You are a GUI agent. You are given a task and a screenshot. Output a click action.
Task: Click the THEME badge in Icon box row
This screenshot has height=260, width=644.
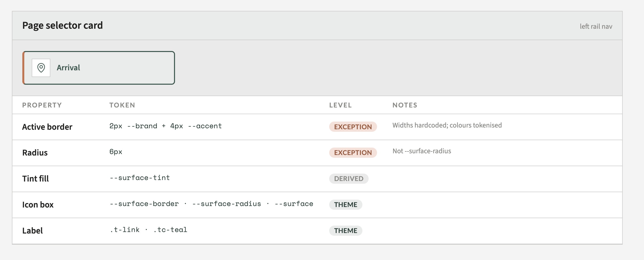coord(346,205)
